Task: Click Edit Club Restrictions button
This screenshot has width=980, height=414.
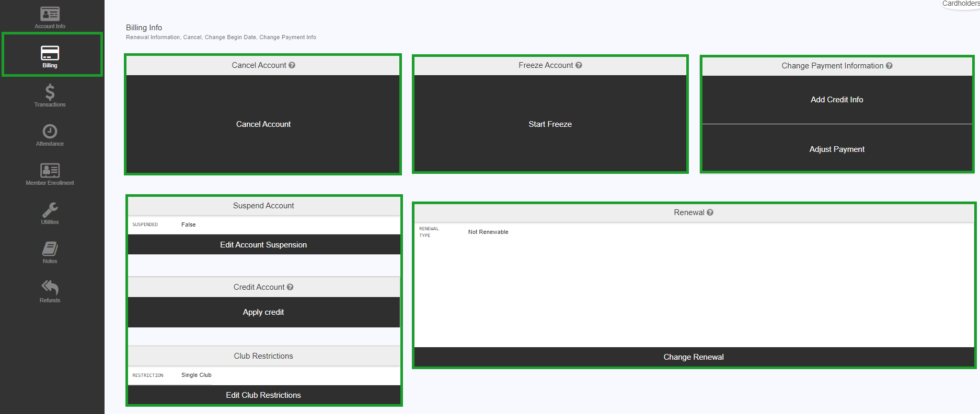Action: click(264, 395)
